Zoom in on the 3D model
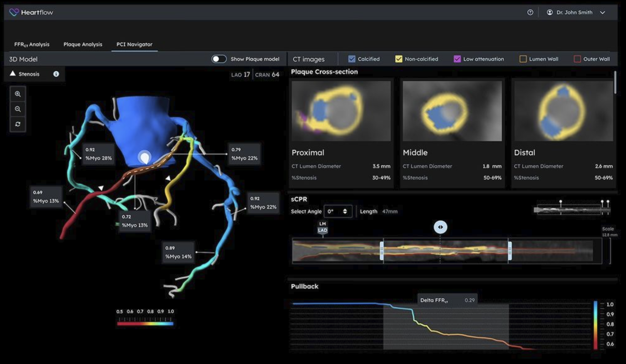The height and width of the screenshot is (364, 626). click(18, 94)
